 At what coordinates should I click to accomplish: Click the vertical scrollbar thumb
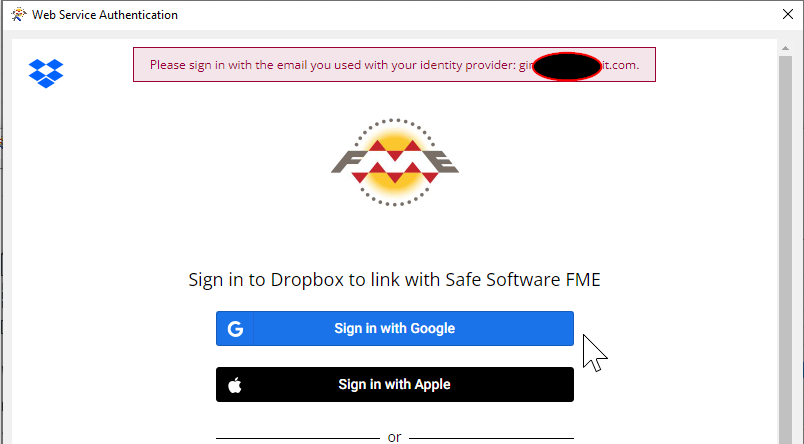785,250
